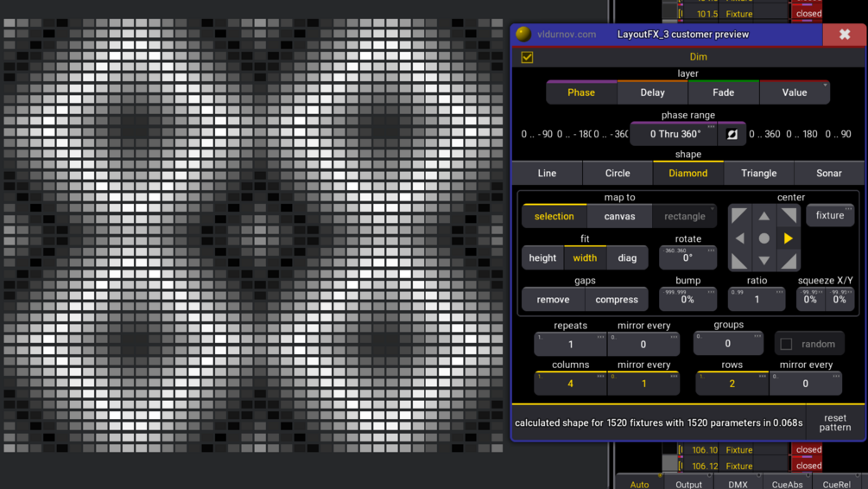868x489 pixels.
Task: Edit repeats mirror every value 0
Action: coord(643,345)
